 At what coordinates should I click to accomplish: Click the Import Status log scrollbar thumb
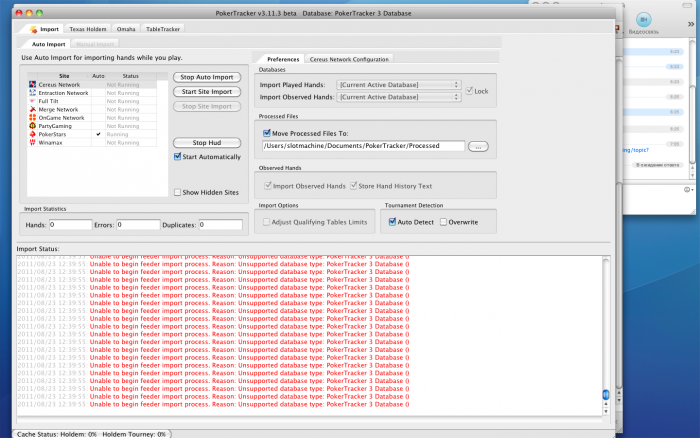[x=606, y=395]
